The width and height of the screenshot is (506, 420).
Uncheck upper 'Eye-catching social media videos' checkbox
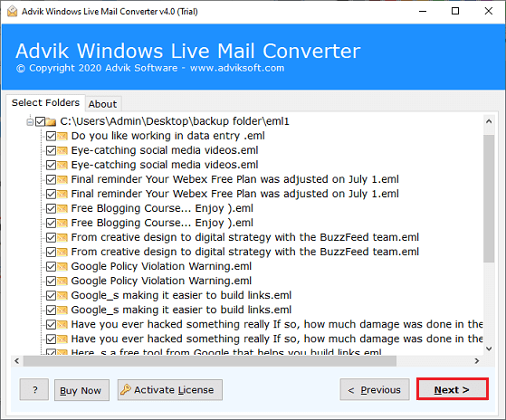[x=51, y=150]
